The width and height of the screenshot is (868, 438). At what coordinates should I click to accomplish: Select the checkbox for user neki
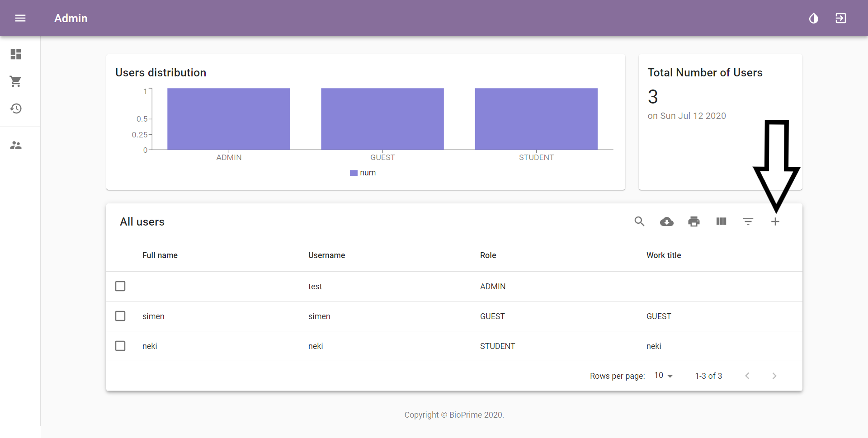click(120, 346)
